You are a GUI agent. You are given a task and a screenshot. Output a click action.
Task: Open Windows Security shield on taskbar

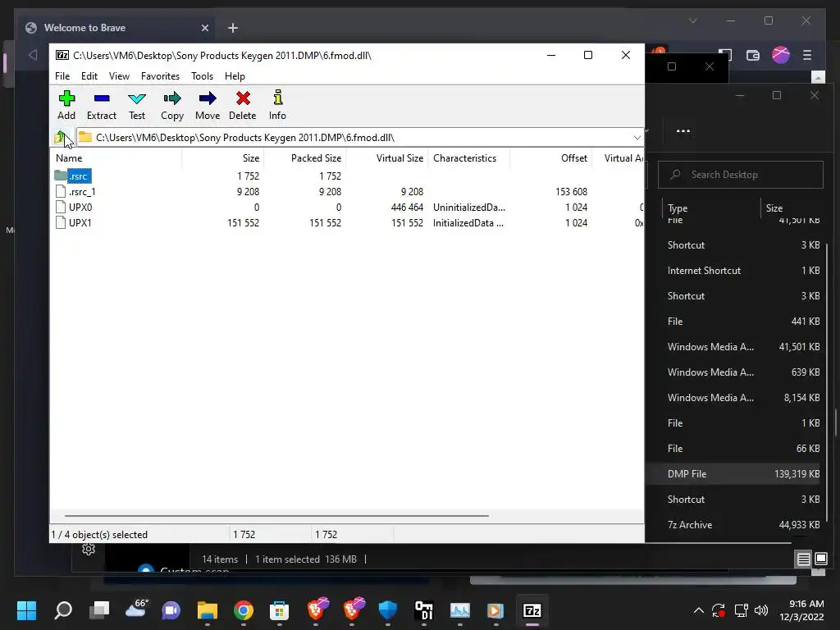387,610
